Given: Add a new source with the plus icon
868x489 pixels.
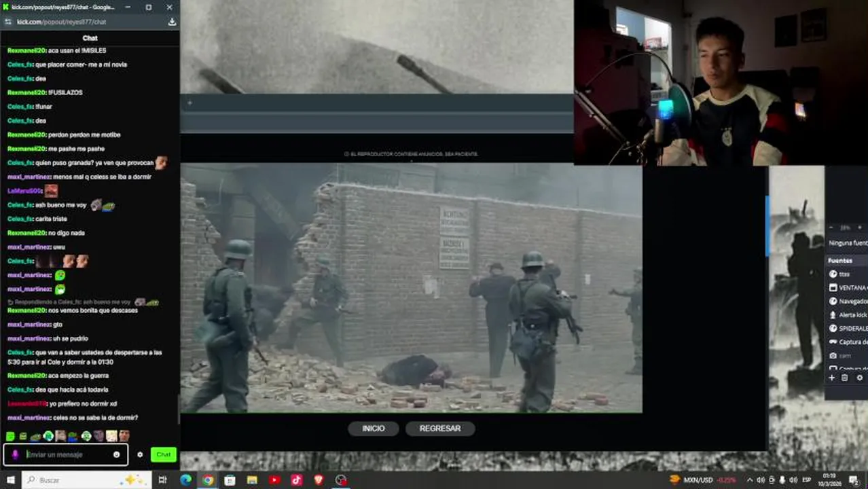Looking at the screenshot, I should point(832,378).
